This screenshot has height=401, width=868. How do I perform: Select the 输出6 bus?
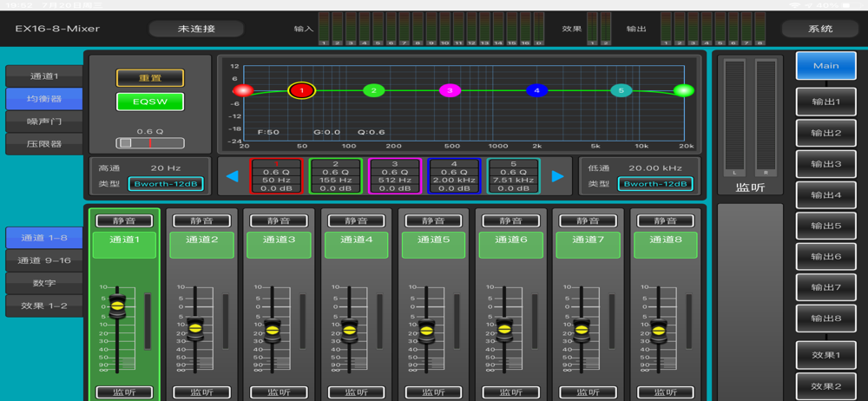(826, 257)
